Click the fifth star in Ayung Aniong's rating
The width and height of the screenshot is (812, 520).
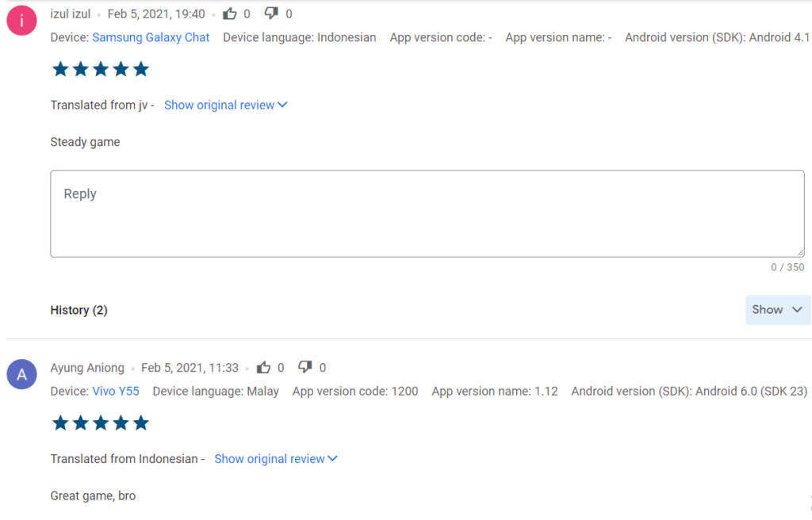click(141, 422)
